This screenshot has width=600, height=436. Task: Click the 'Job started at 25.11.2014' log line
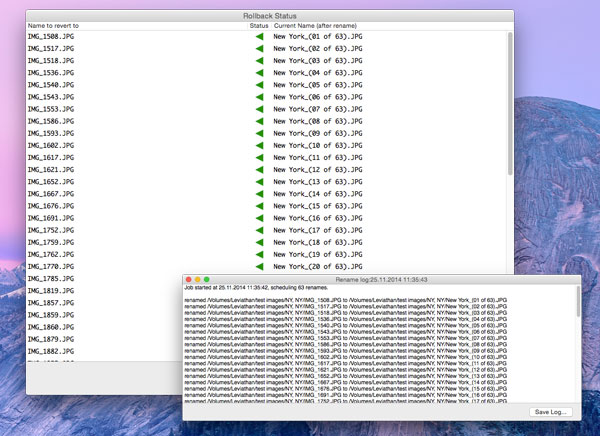tap(256, 287)
